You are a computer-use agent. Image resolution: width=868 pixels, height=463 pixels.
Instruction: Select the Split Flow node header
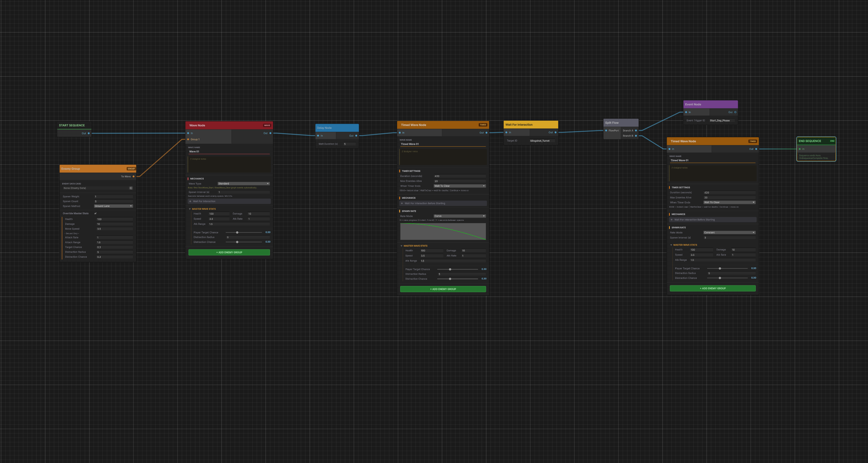click(621, 123)
